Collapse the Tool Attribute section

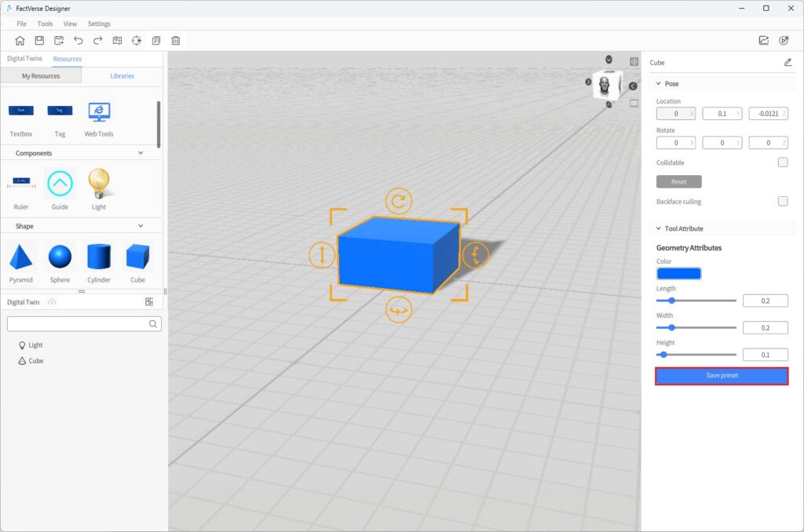point(658,229)
